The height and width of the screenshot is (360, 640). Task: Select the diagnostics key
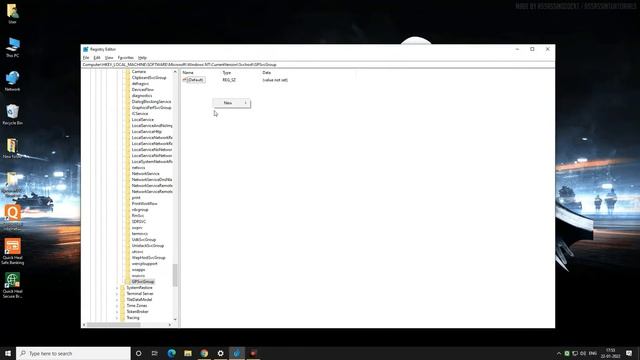point(142,96)
